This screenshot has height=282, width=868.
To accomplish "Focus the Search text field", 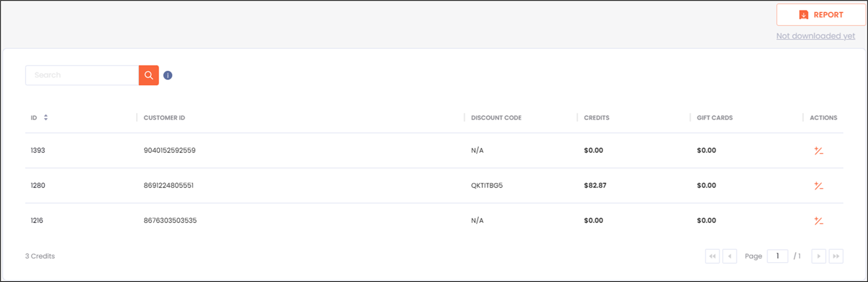I will 82,75.
